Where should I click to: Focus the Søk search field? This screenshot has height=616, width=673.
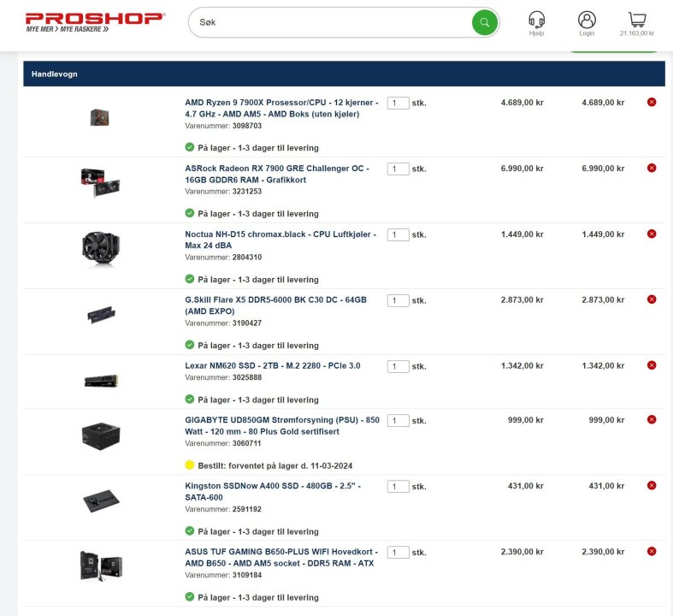pos(330,22)
